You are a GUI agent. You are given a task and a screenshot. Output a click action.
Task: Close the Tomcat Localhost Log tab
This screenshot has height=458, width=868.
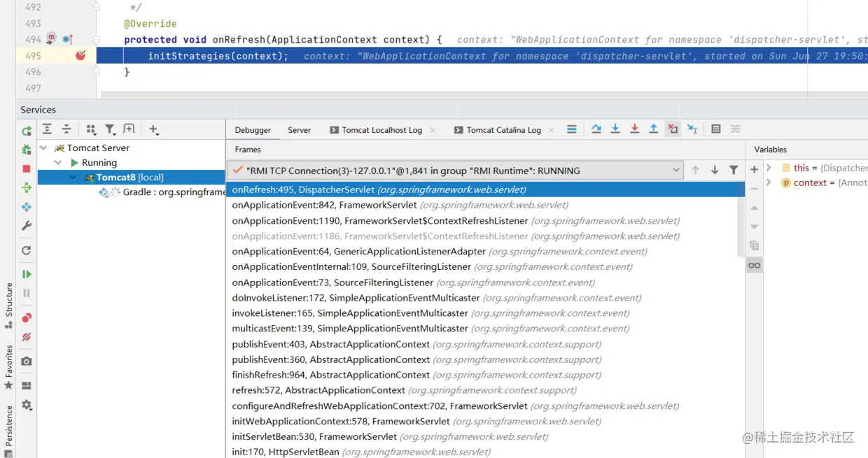click(x=433, y=130)
